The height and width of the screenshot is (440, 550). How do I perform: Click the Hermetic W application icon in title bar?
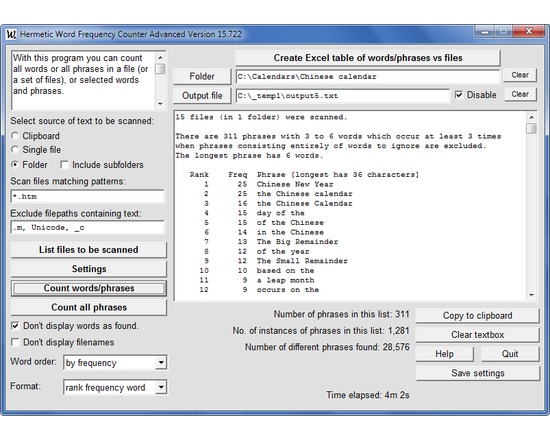(x=11, y=34)
